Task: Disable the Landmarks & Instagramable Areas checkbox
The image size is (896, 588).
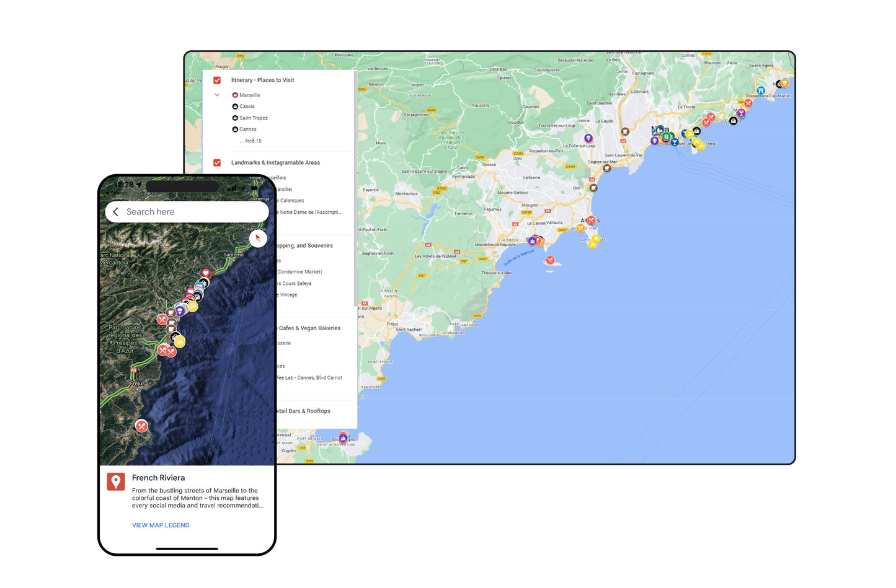Action: click(x=217, y=162)
